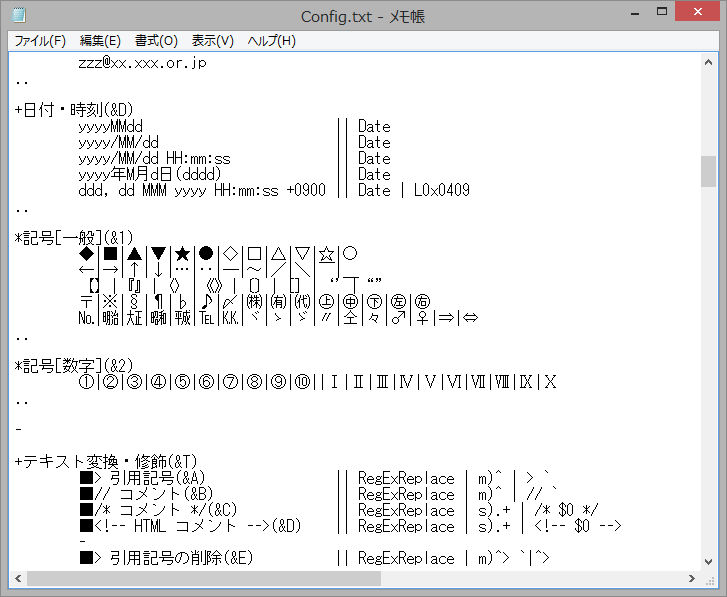Open the 書式(O) menu
This screenshot has height=597, width=727.
pyautogui.click(x=156, y=41)
